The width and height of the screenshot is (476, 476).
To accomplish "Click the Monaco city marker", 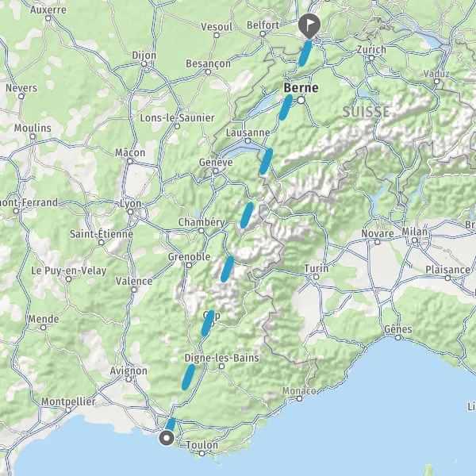I will click(299, 398).
